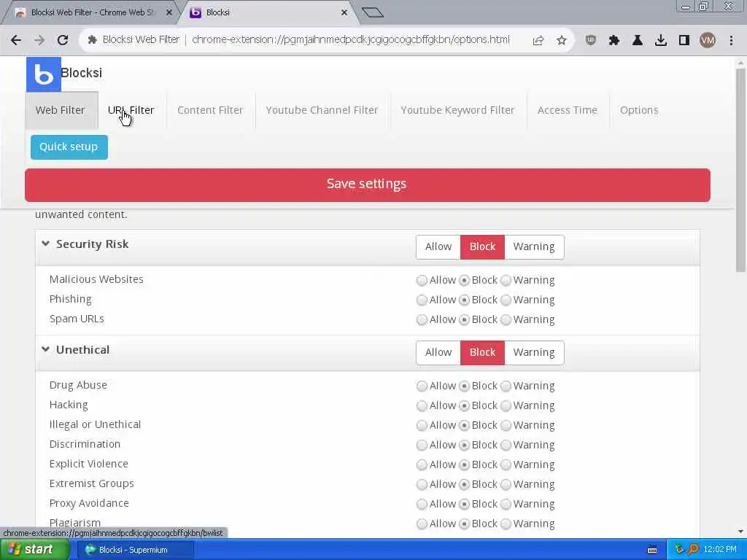Image resolution: width=747 pixels, height=560 pixels.
Task: Click the magnifier icon in system tray
Action: pos(693,550)
